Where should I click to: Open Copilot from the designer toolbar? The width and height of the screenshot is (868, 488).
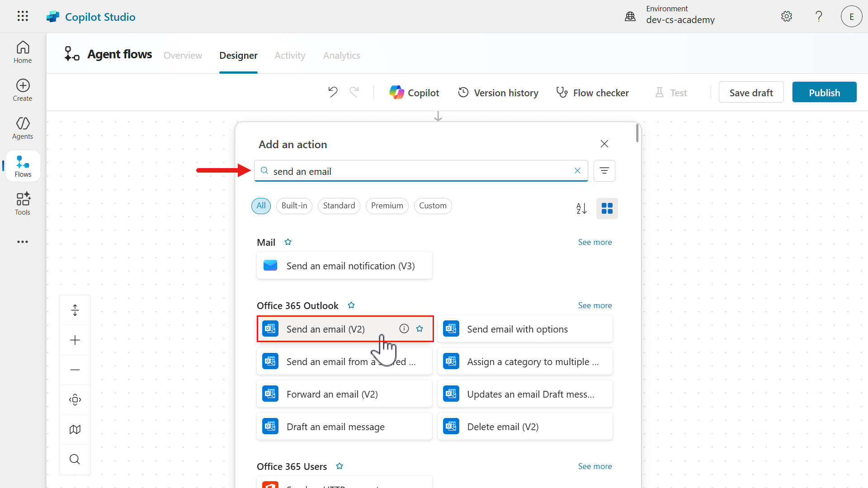point(414,92)
